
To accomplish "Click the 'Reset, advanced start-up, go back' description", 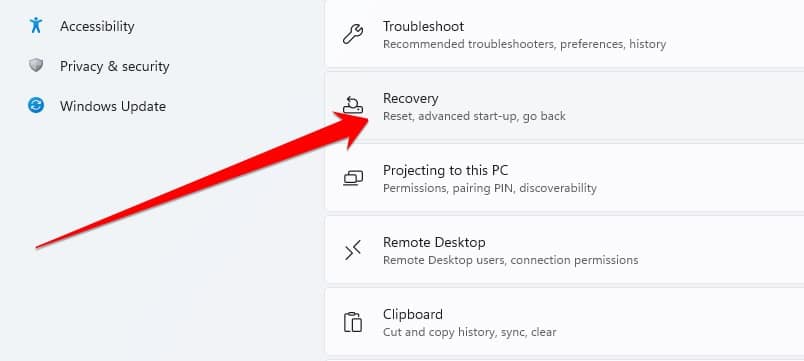I will 474,116.
